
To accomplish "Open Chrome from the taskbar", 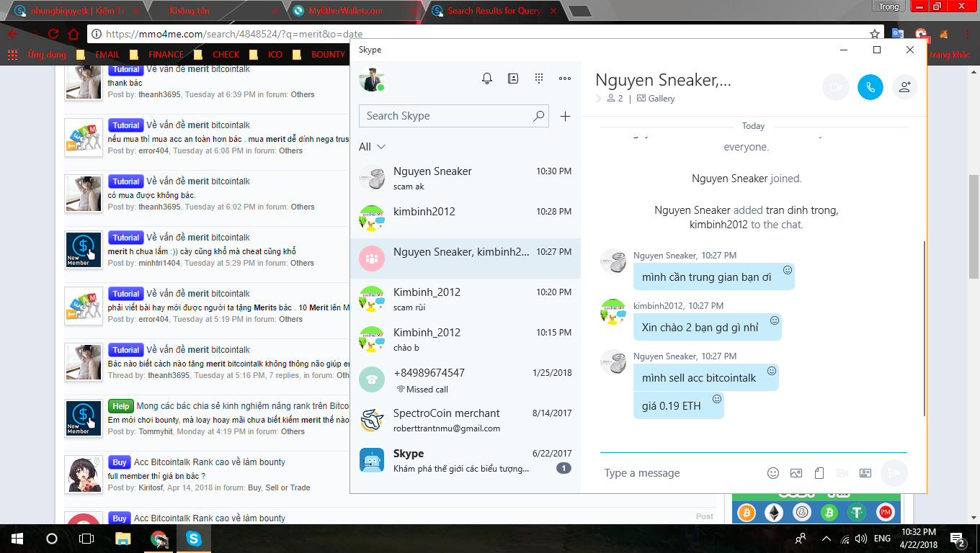I will pos(159,538).
